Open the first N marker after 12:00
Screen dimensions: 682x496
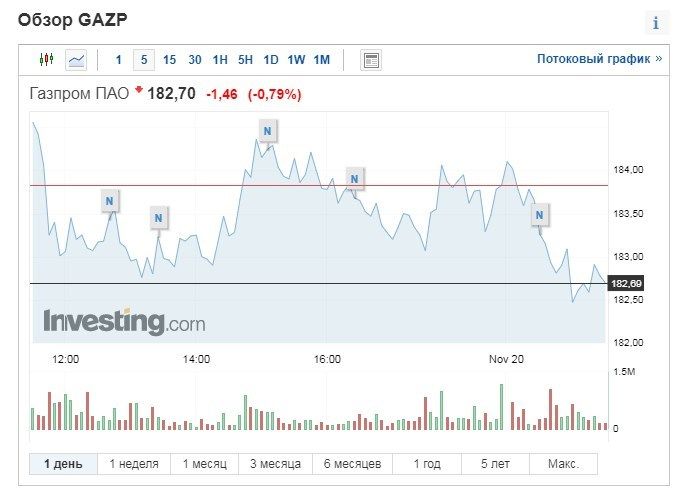[x=110, y=202]
